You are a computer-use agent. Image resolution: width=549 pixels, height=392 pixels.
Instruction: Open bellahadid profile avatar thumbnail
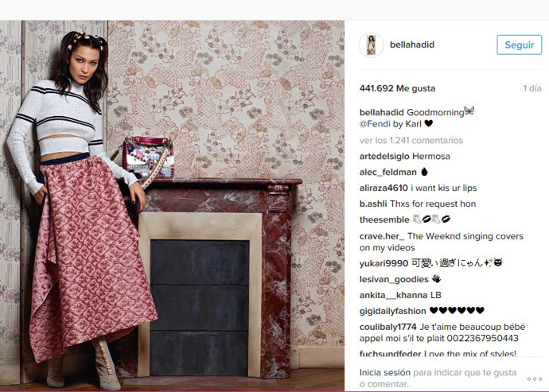371,45
